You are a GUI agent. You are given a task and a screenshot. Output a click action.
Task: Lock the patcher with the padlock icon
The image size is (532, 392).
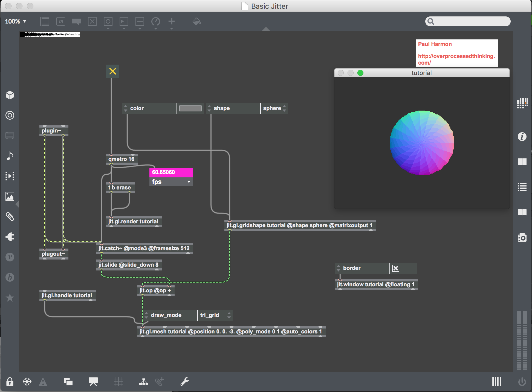coord(10,381)
